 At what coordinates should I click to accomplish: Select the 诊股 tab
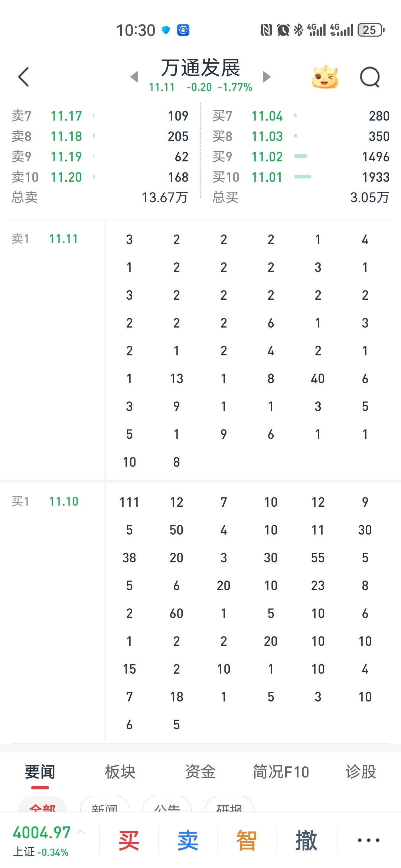[x=361, y=772]
